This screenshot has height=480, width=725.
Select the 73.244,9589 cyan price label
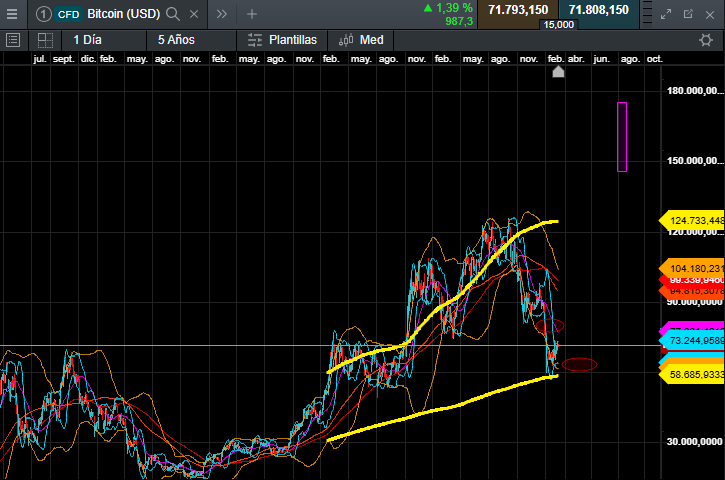[x=692, y=341]
